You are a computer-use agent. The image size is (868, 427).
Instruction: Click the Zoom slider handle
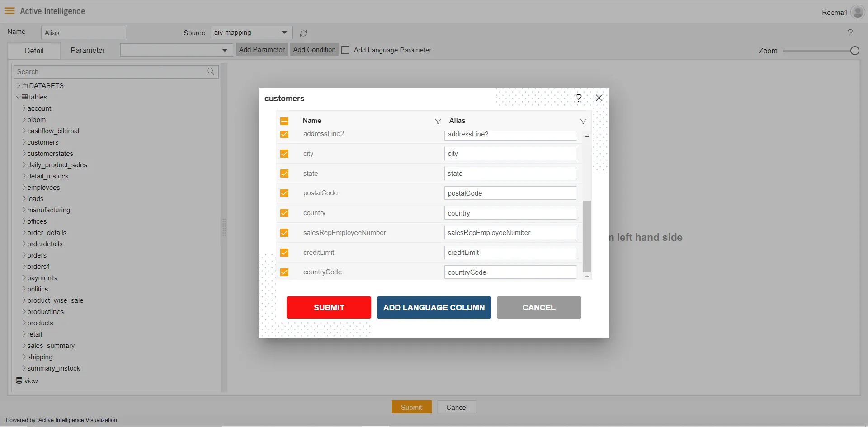pyautogui.click(x=854, y=51)
